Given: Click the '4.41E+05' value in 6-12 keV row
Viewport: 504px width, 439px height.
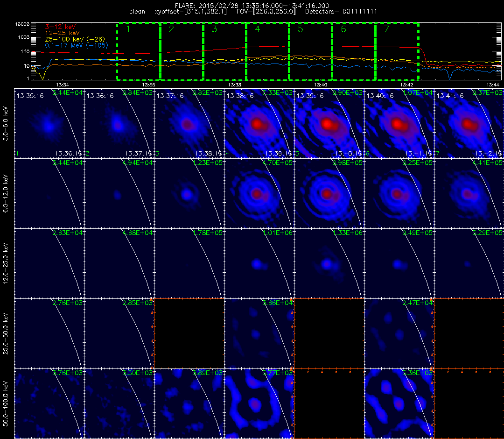Looking at the screenshot, I should (488, 163).
